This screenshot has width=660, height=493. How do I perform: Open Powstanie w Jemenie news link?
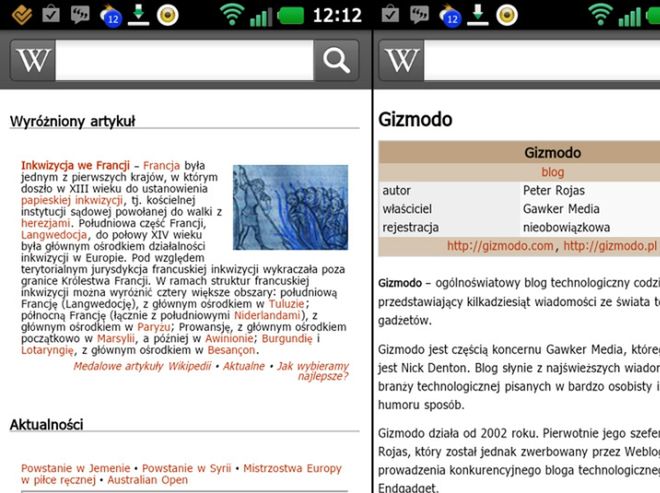75,468
